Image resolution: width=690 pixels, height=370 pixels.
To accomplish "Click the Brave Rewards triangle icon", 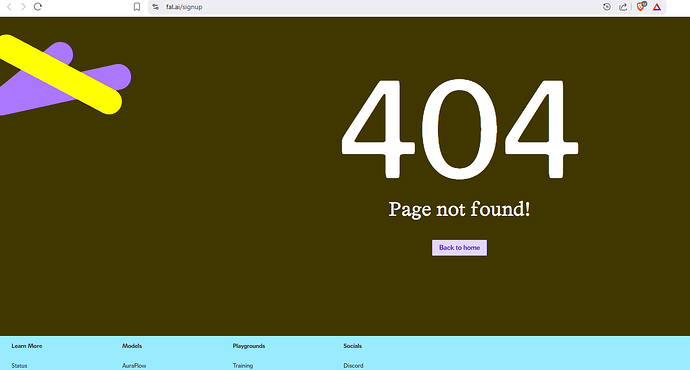I will pyautogui.click(x=657, y=7).
